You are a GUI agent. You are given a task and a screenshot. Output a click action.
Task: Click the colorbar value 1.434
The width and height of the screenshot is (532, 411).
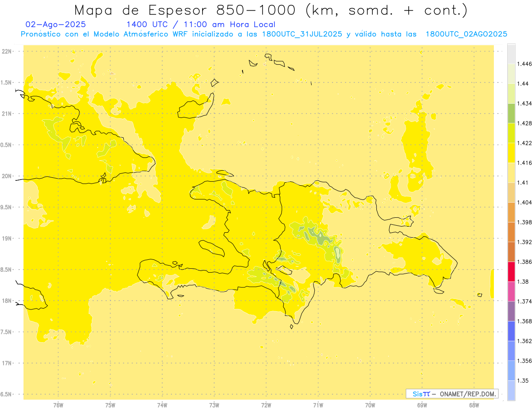click(x=524, y=103)
